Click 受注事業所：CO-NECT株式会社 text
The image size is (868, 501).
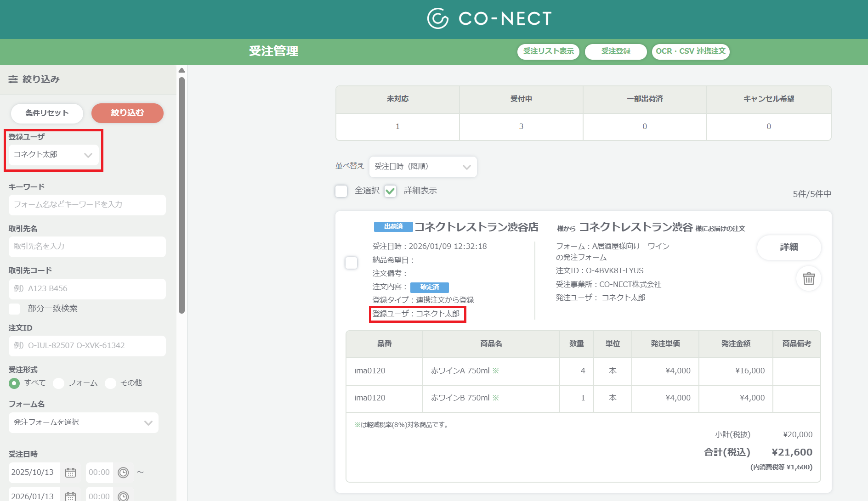click(608, 285)
